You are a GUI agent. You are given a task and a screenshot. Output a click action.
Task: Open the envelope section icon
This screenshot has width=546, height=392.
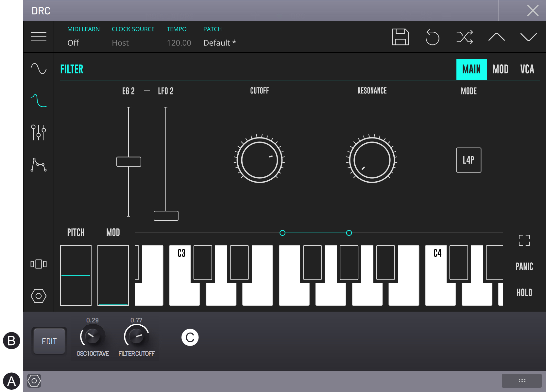[x=39, y=164]
